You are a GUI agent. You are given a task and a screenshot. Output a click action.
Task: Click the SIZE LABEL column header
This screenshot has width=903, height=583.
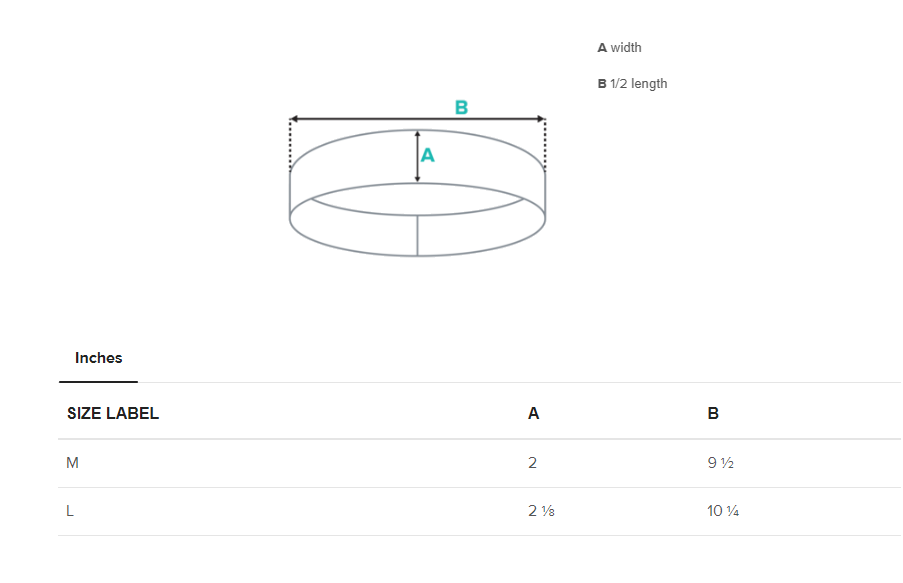coord(113,413)
